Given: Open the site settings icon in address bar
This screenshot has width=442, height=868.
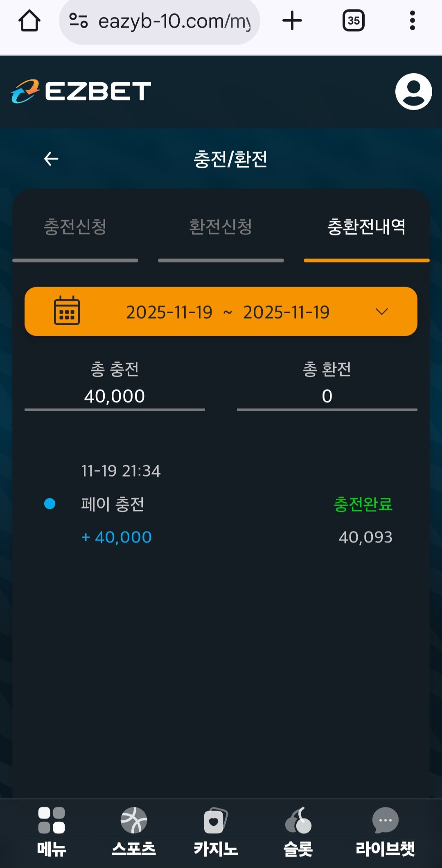Looking at the screenshot, I should (79, 21).
